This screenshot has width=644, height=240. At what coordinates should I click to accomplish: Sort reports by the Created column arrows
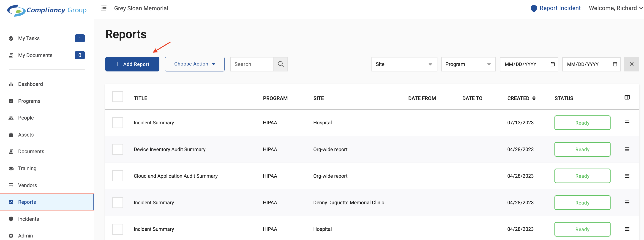coord(534,98)
